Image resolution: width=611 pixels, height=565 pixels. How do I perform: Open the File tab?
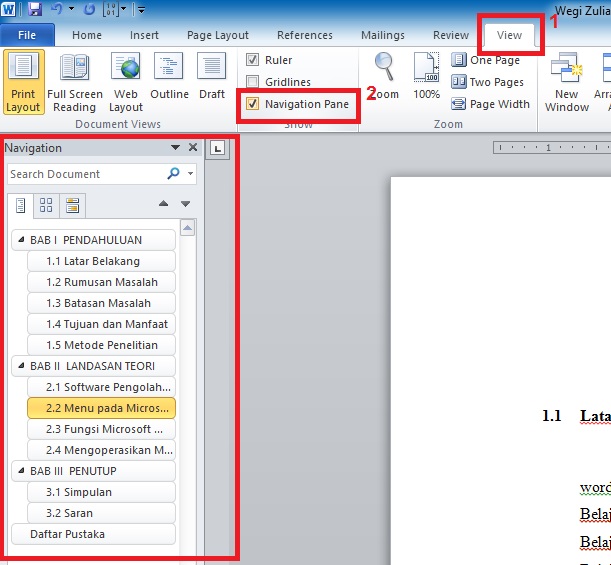[x=27, y=35]
